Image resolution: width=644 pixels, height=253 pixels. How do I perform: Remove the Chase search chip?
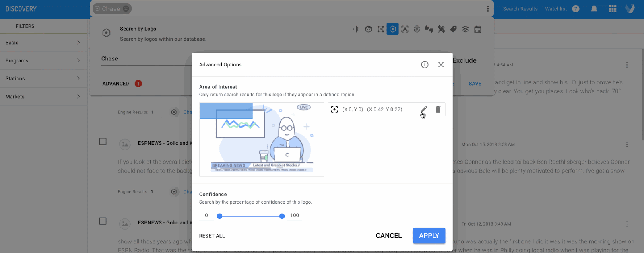126,8
